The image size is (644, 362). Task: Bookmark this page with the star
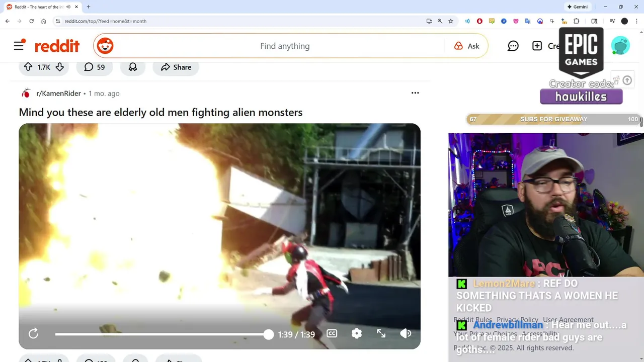(x=451, y=21)
